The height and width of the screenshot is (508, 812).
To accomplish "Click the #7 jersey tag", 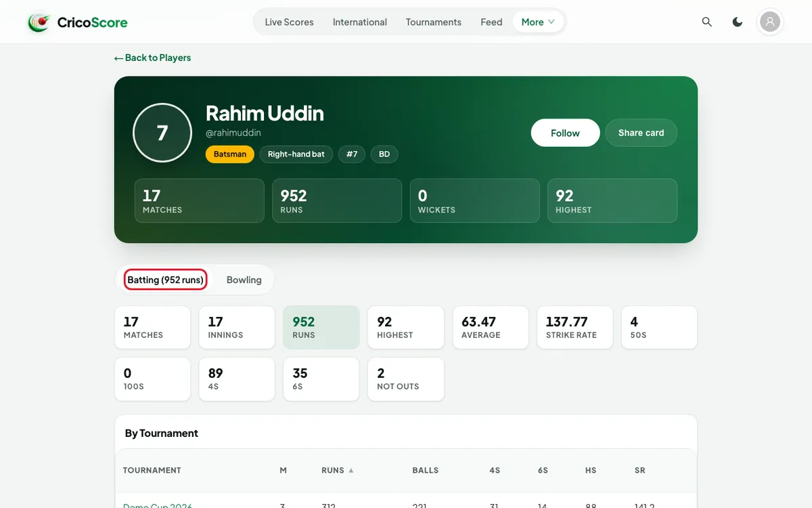I will coord(352,154).
